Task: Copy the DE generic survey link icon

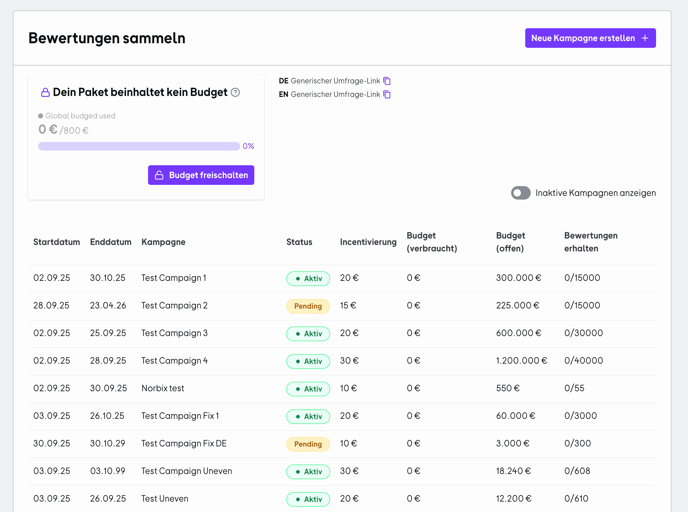Action: 387,81
